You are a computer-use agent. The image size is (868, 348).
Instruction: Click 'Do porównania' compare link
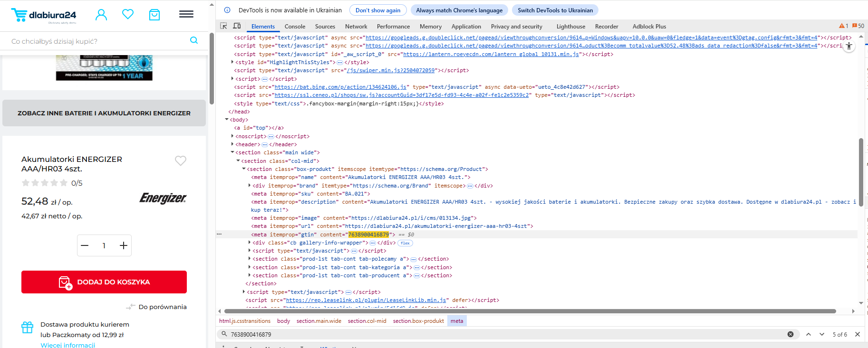click(156, 307)
